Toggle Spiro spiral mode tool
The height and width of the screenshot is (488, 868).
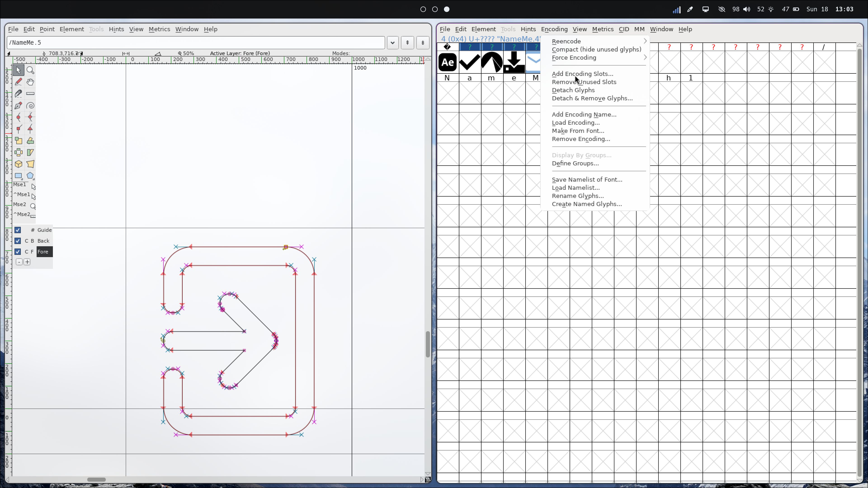(30, 106)
